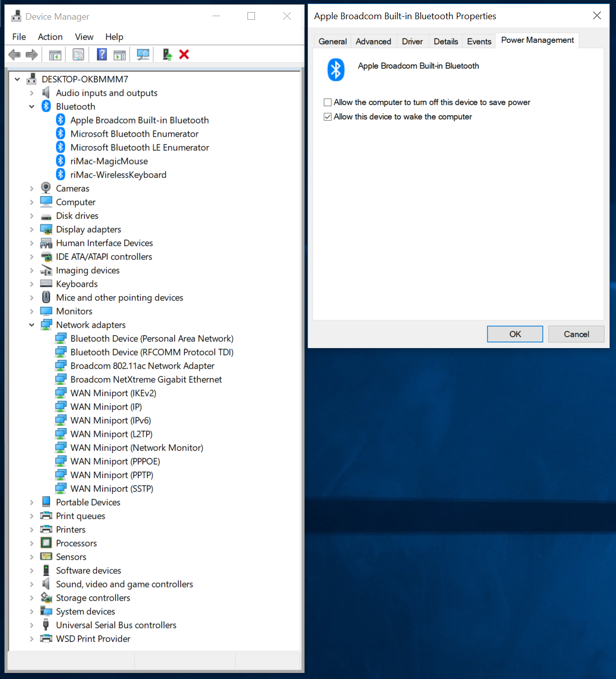Select WAN Miniport (IKEv2)
This screenshot has width=616, height=679.
point(113,393)
